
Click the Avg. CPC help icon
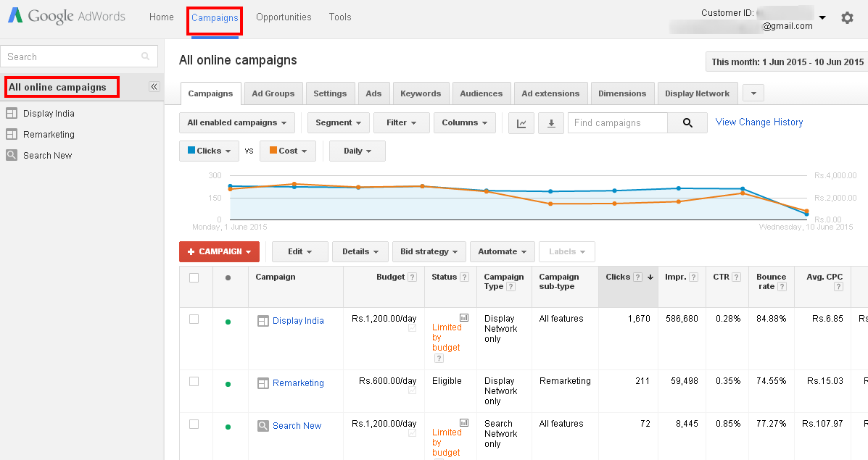[x=839, y=287]
